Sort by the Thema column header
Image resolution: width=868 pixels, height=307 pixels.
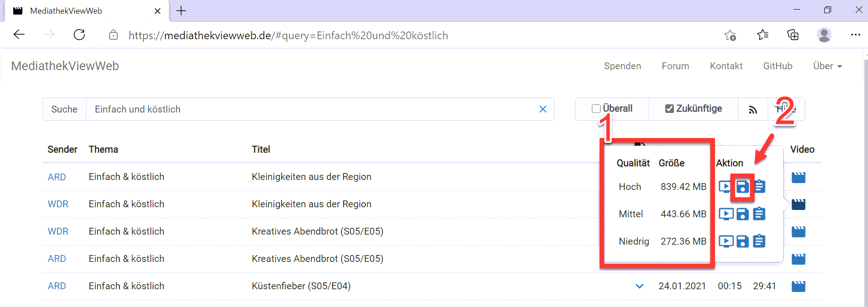click(103, 149)
